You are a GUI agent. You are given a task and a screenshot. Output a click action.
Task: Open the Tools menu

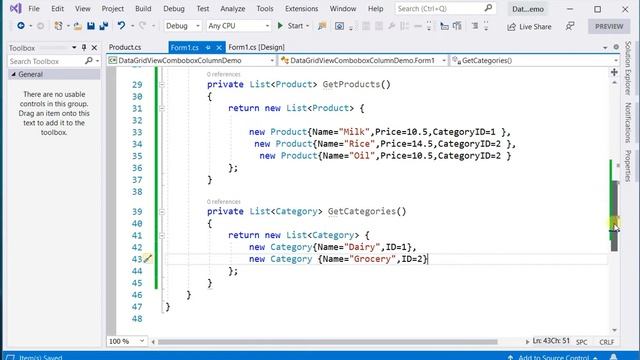[x=265, y=9]
